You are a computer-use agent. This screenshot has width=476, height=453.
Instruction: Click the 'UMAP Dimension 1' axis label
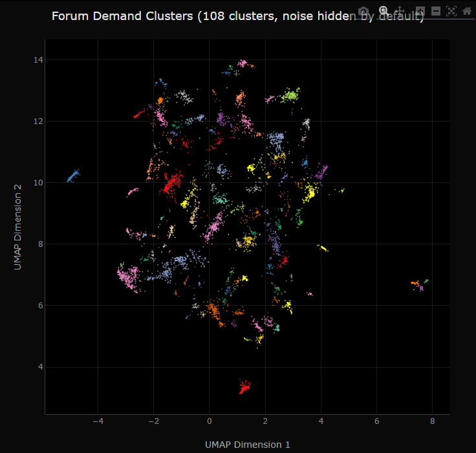pyautogui.click(x=248, y=445)
